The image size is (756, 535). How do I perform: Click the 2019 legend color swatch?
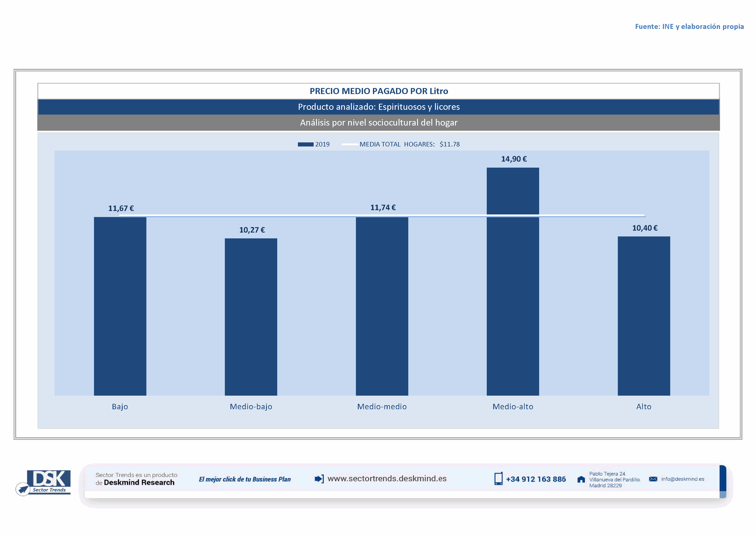pyautogui.click(x=305, y=144)
